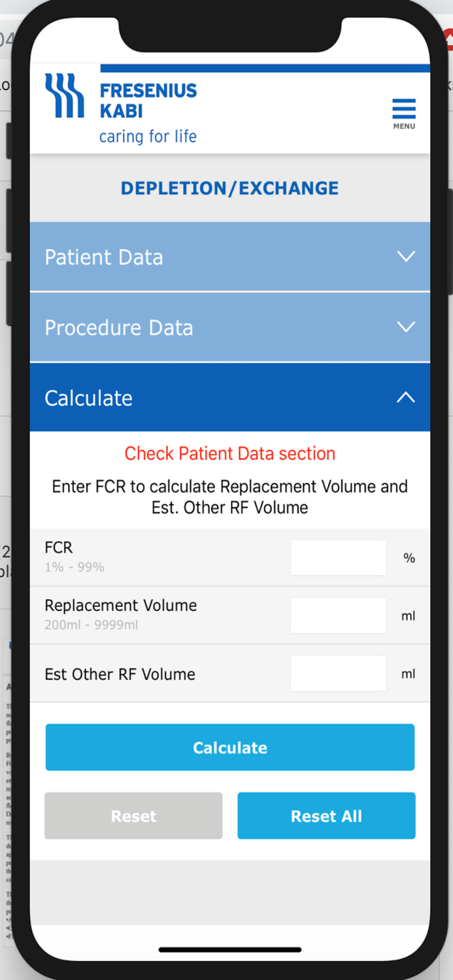This screenshot has width=453, height=980.
Task: Click the Fresenius Kabi logo
Action: coord(65,98)
